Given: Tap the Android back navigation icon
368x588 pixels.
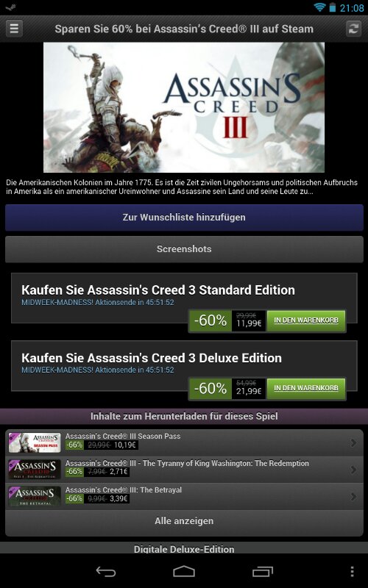Looking at the screenshot, I should 106,571.
